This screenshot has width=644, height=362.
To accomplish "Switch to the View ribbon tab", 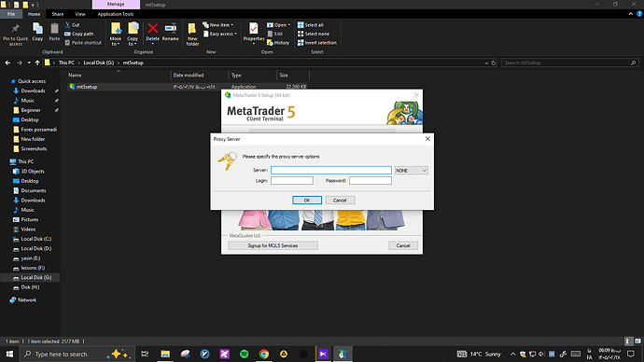I will pyautogui.click(x=80, y=14).
